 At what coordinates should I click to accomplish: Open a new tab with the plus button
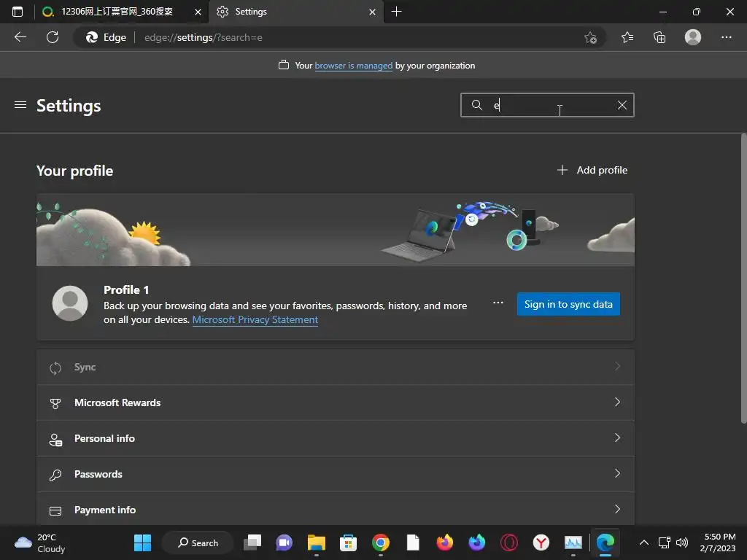(396, 12)
